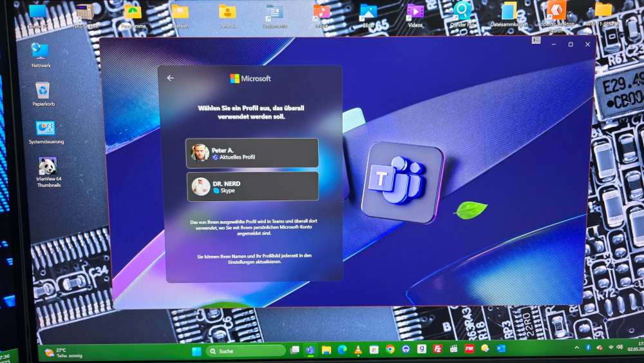Viewport: 644px width, 363px height.
Task: Switch to Teams in the taskbar
Action: pos(310,350)
